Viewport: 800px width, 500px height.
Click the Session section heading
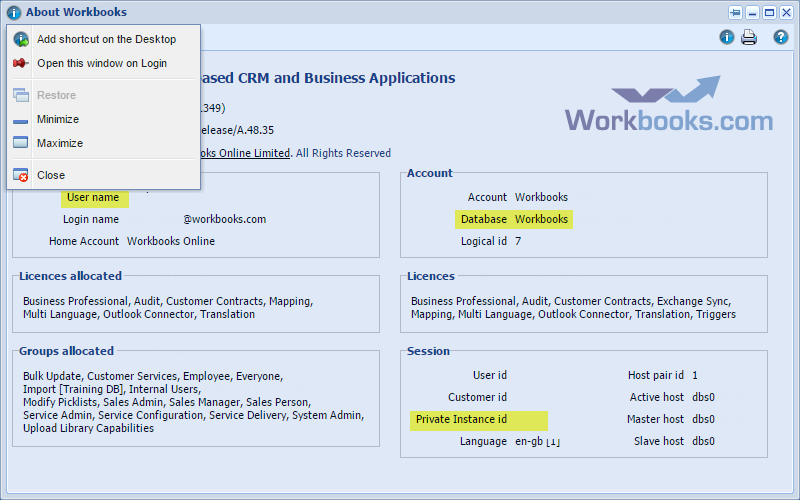(x=429, y=351)
